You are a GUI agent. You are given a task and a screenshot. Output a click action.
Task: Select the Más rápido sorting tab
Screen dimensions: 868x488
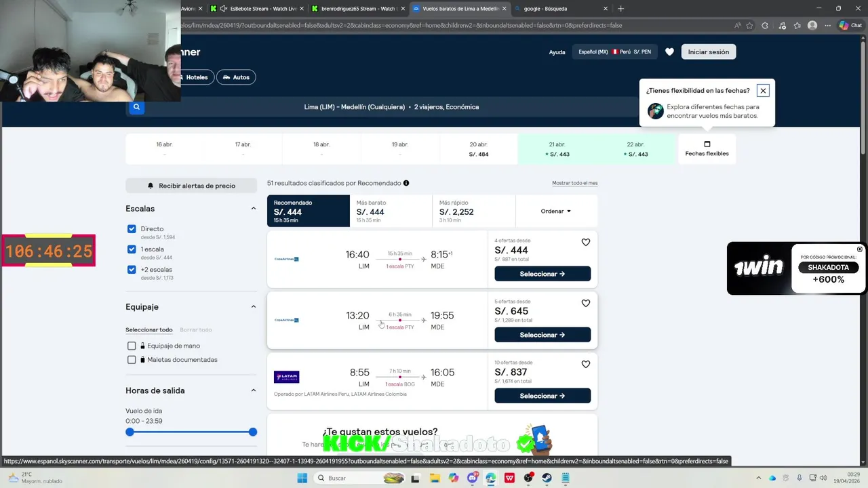point(473,211)
